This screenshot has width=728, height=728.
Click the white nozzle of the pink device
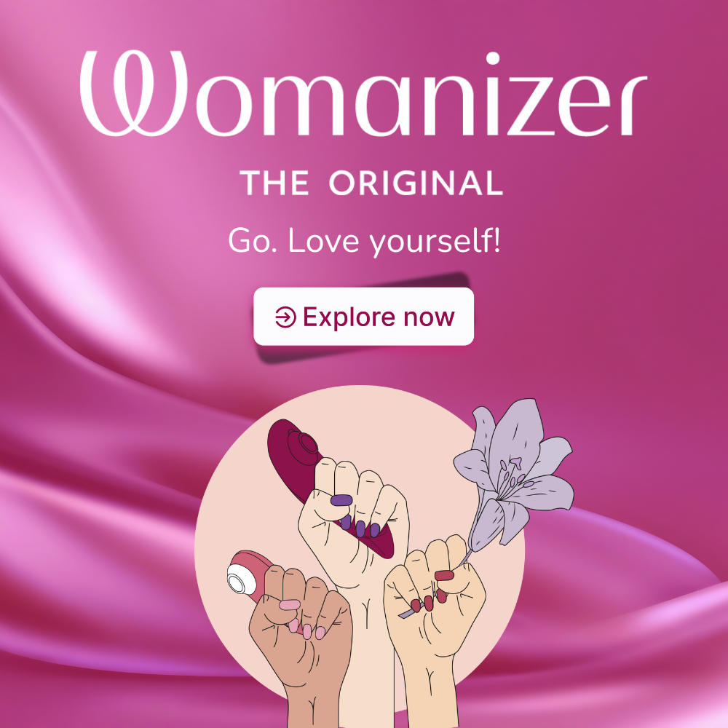(x=237, y=579)
